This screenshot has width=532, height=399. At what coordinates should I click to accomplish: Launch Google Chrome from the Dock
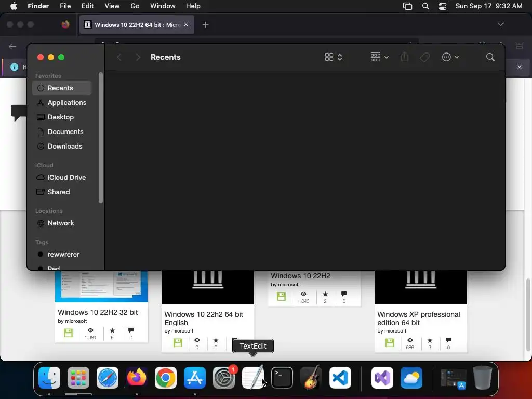166,378
